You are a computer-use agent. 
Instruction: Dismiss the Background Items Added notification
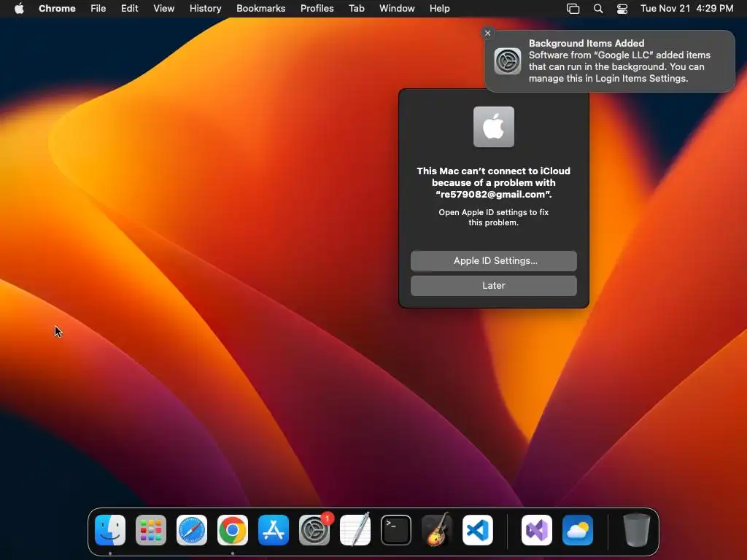coord(487,33)
